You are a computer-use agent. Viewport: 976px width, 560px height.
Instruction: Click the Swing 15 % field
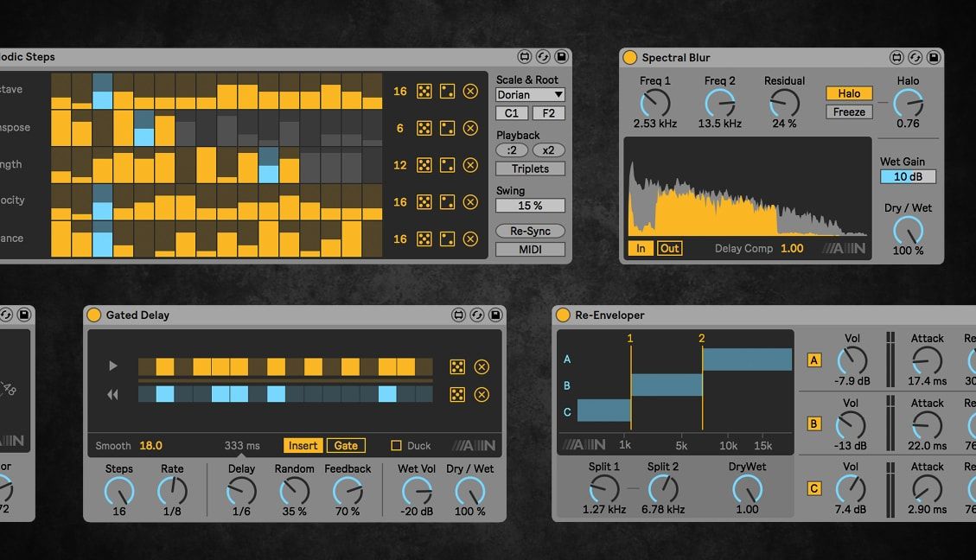530,206
